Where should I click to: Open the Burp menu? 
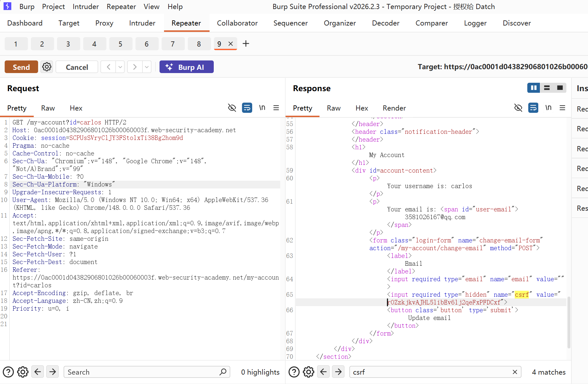coord(27,6)
